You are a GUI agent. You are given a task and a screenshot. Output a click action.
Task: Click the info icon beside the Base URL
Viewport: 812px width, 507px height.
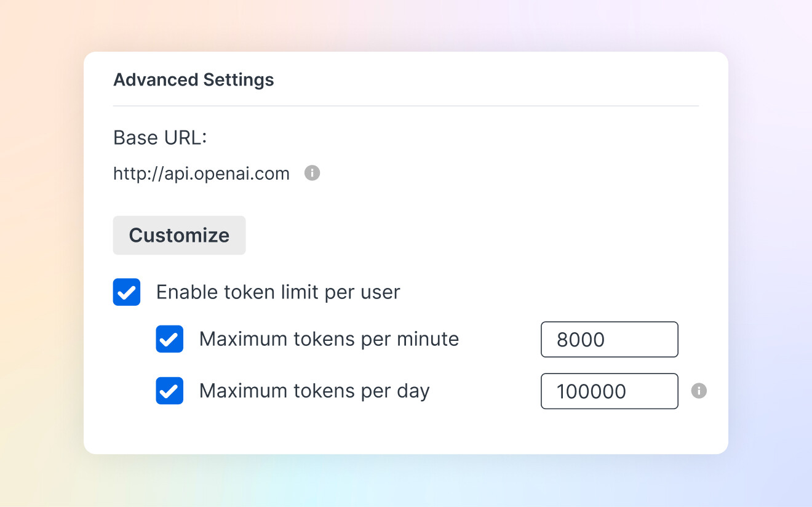[312, 174]
